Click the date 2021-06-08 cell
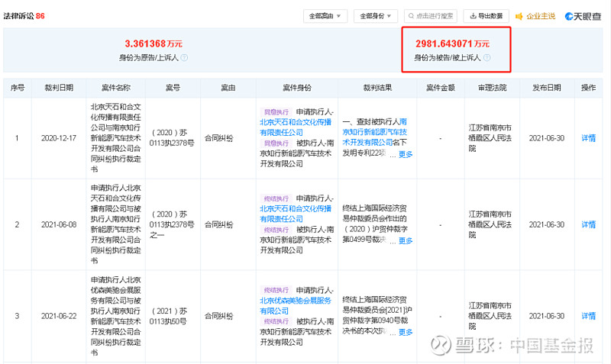 pyautogui.click(x=59, y=224)
